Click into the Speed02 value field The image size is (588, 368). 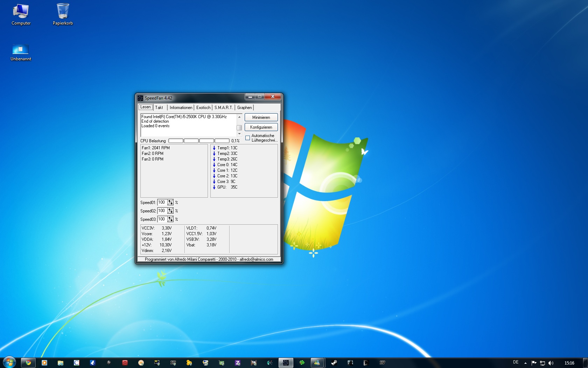[x=162, y=211]
